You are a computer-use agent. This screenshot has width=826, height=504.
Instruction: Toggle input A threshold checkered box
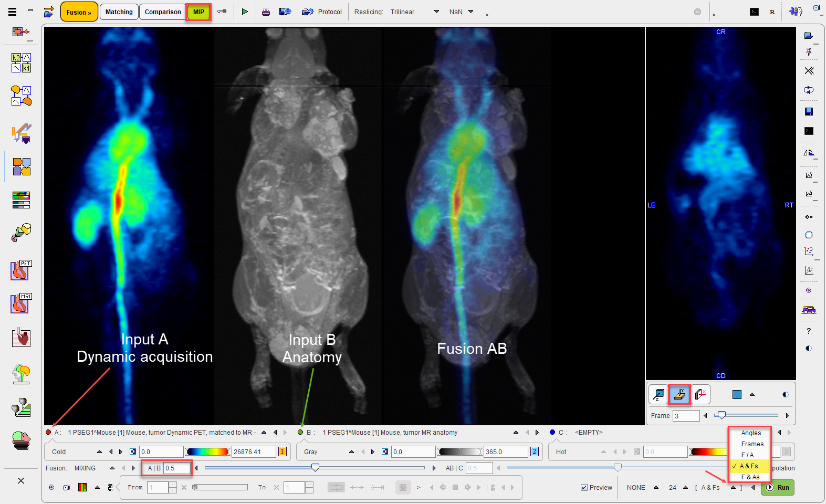click(x=133, y=451)
